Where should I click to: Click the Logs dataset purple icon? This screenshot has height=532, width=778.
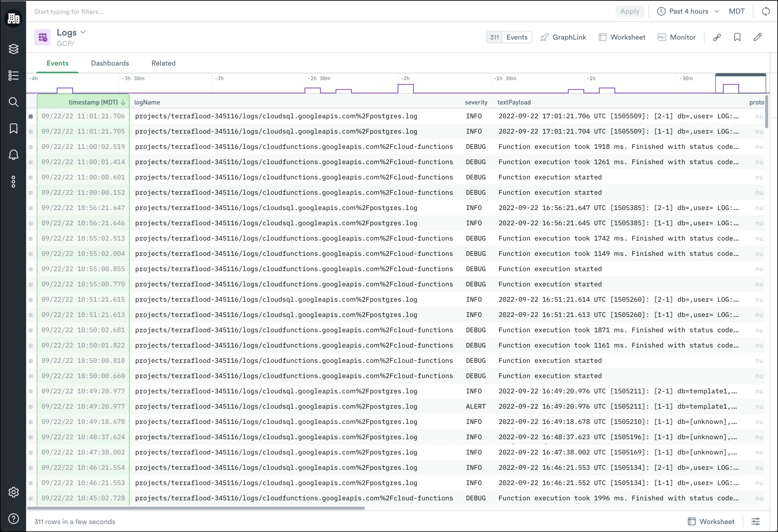[43, 37]
